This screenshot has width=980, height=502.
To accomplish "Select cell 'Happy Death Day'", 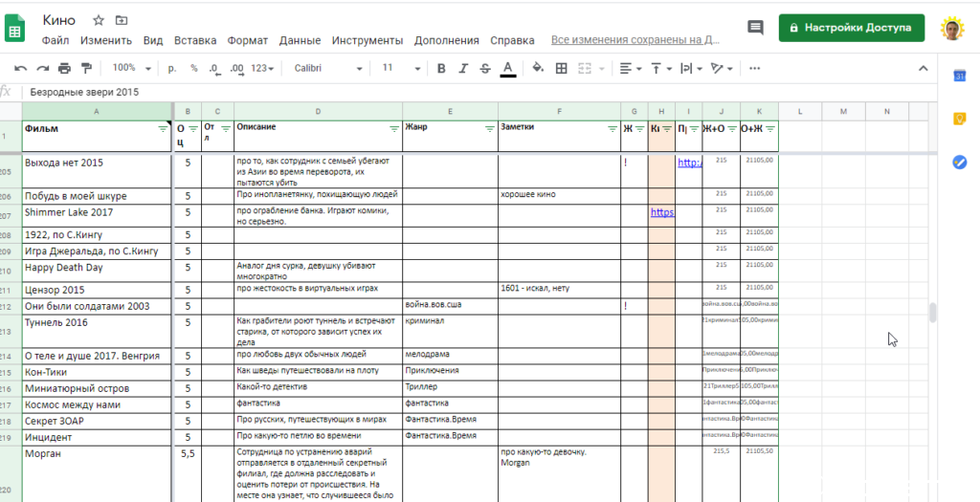I will (x=97, y=271).
